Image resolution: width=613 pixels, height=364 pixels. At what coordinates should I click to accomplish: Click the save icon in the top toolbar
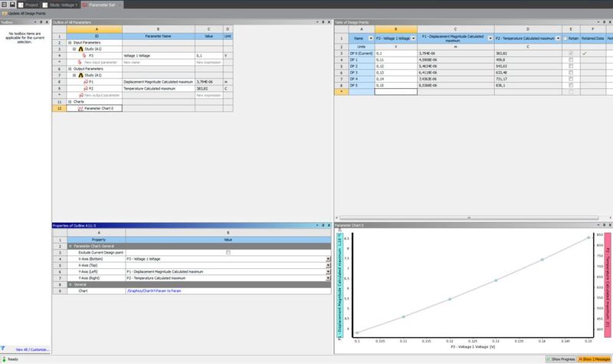coord(13,4)
